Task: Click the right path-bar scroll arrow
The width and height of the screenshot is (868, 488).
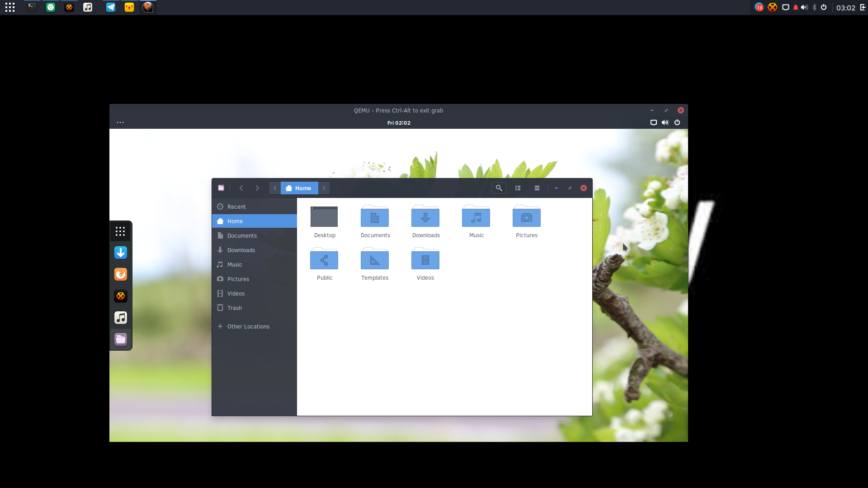Action: pyautogui.click(x=324, y=188)
